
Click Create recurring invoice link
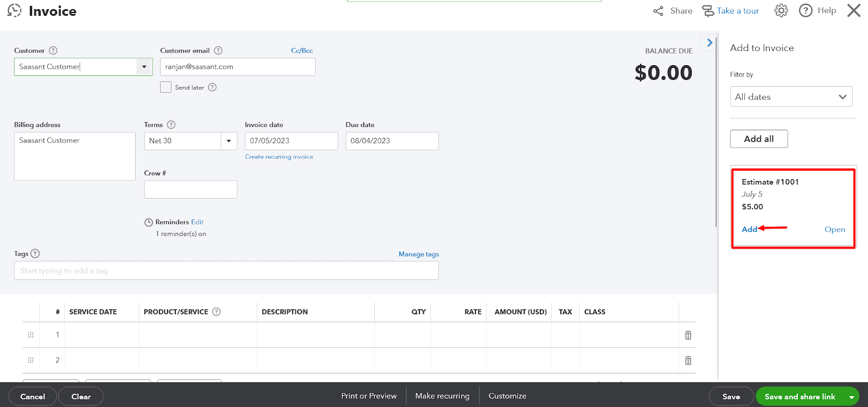[279, 157]
